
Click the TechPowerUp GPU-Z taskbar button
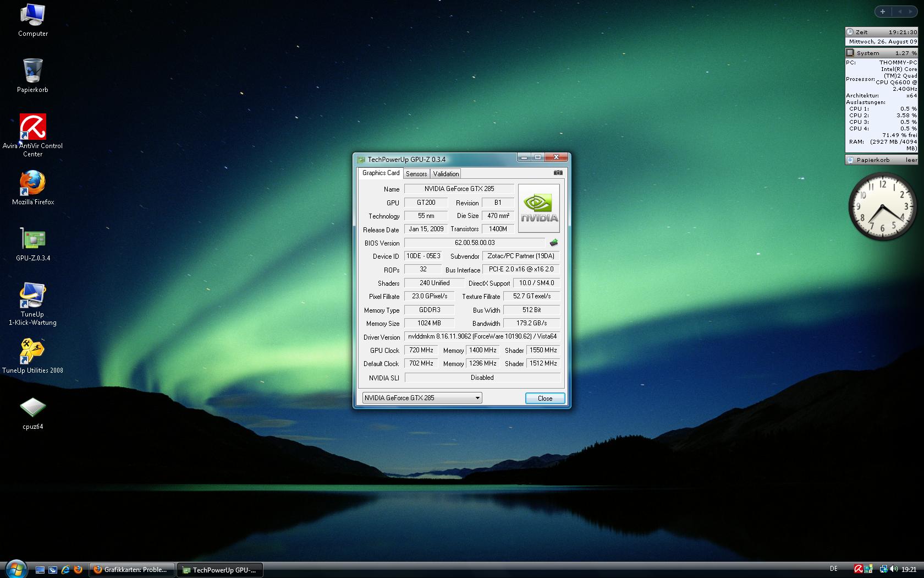220,570
